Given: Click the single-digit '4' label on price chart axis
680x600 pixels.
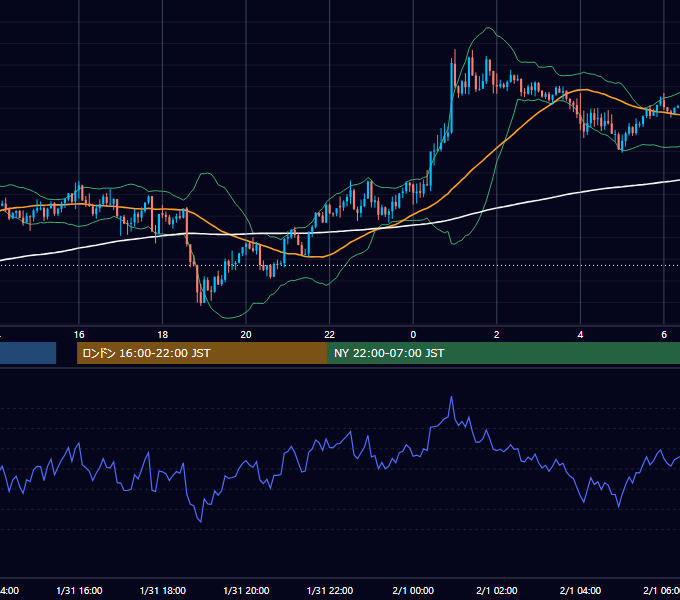Looking at the screenshot, I should pyautogui.click(x=580, y=335).
